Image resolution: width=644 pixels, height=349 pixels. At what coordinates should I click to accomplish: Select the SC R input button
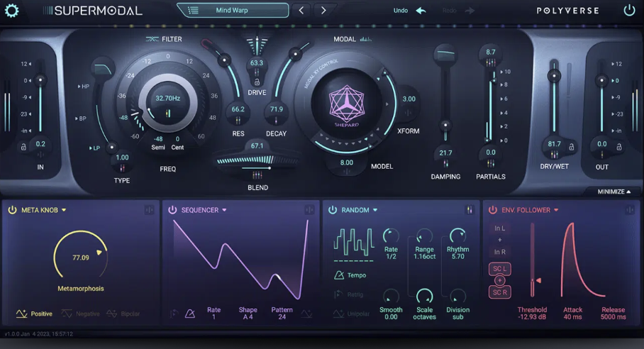(500, 292)
